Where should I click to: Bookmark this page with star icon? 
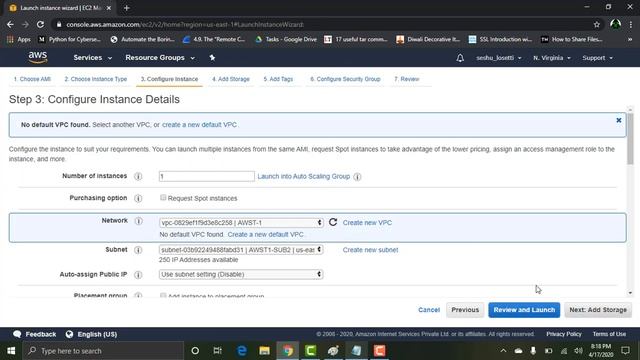coord(597,24)
